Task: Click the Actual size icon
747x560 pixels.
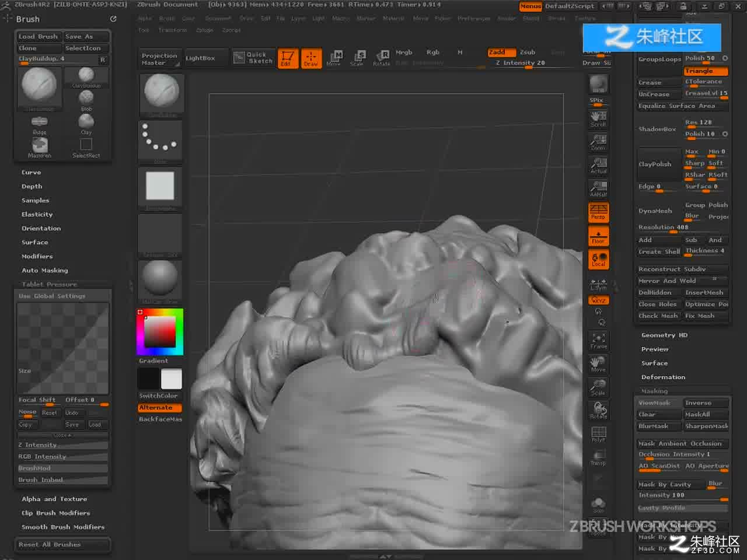Action: pos(598,166)
